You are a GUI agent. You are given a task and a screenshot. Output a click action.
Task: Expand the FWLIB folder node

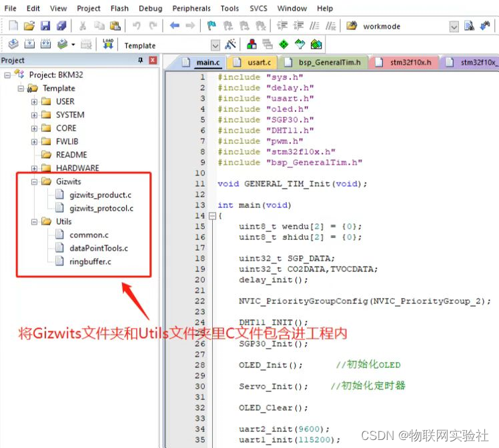pyautogui.click(x=34, y=141)
